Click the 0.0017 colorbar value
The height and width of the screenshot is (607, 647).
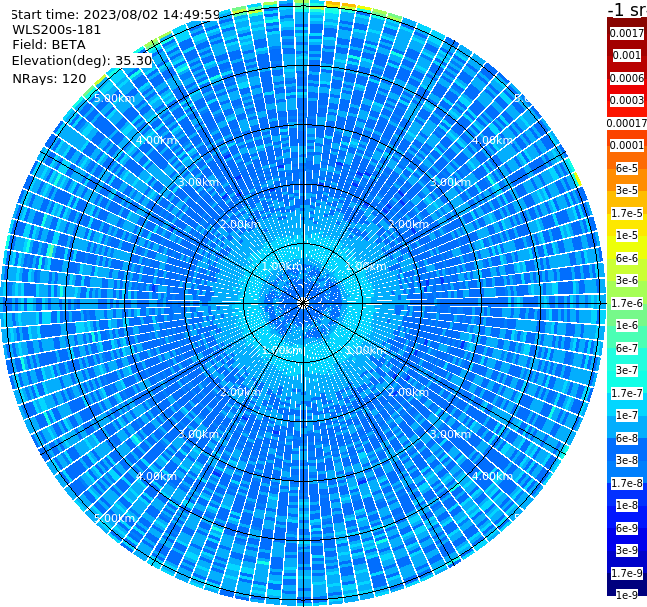pos(627,33)
